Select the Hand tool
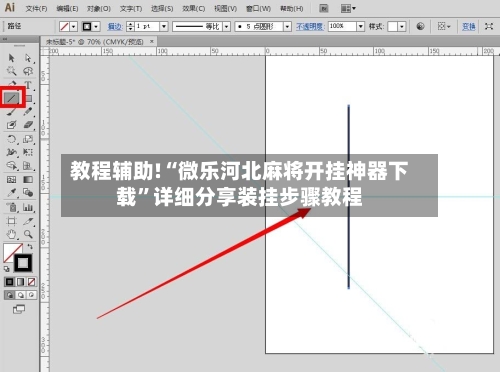This screenshot has width=500, height=372. [11, 234]
